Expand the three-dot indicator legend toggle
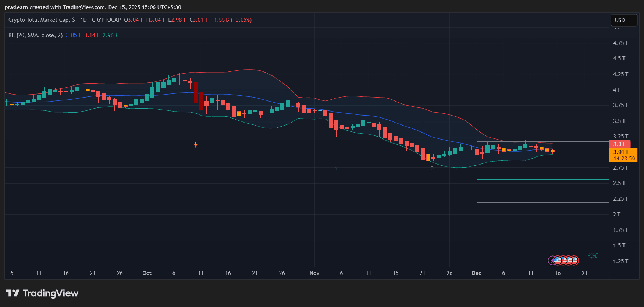 (11, 28)
